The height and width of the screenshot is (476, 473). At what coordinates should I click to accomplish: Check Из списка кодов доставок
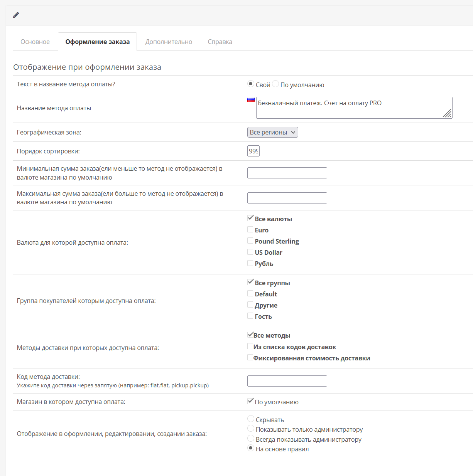(x=250, y=346)
